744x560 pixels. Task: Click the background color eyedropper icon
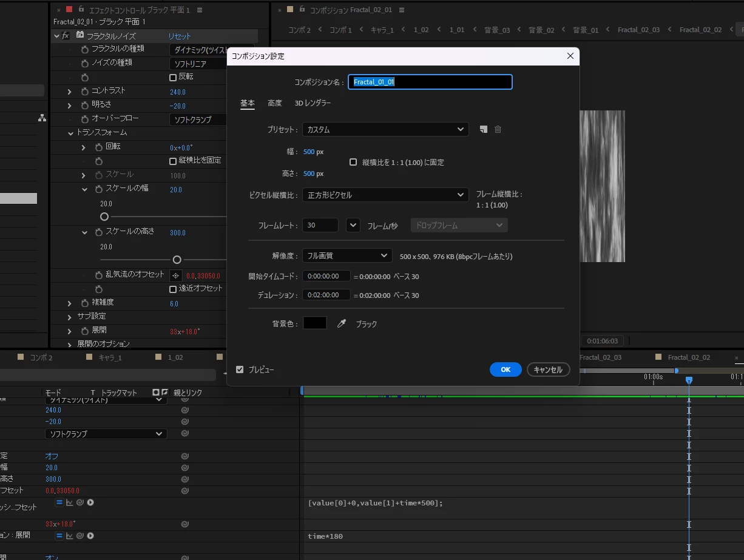pos(342,324)
